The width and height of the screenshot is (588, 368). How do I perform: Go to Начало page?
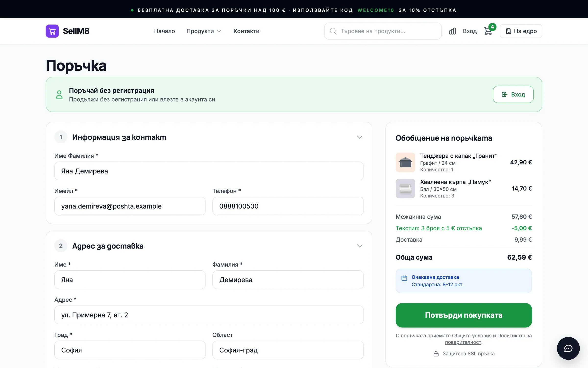[x=164, y=31]
